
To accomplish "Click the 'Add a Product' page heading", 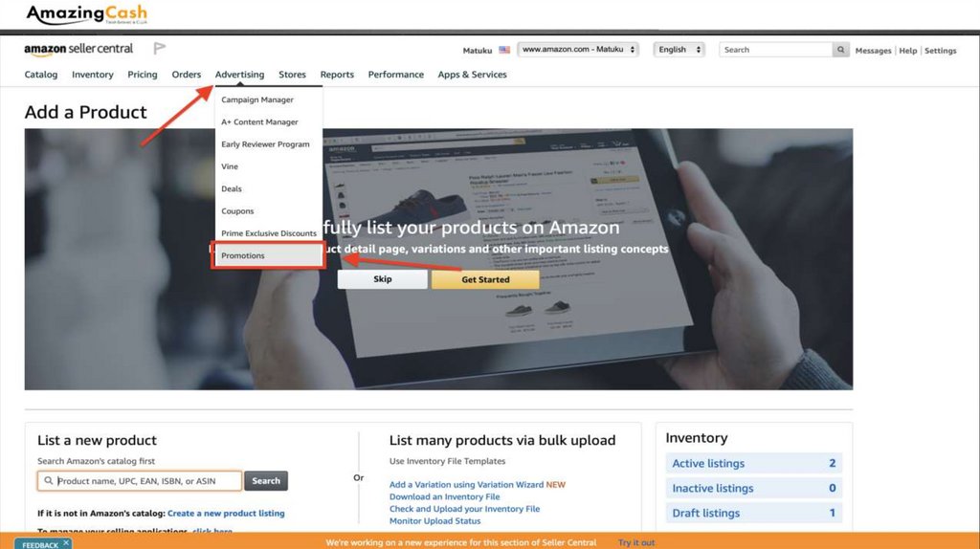I will [x=85, y=113].
